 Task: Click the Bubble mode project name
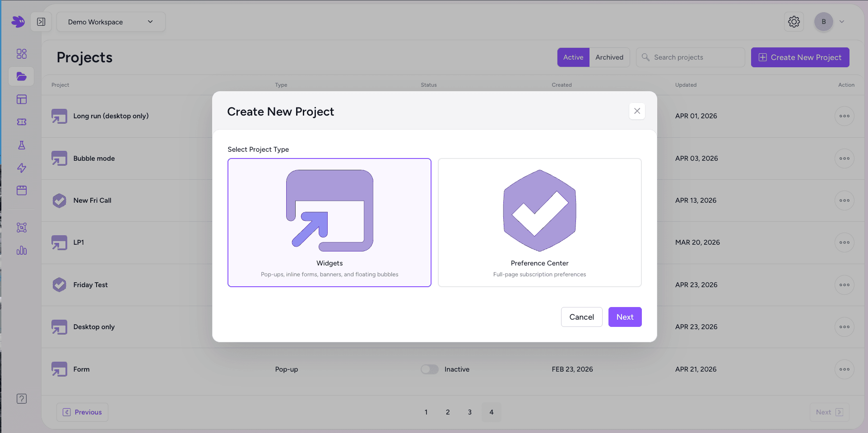pos(94,158)
